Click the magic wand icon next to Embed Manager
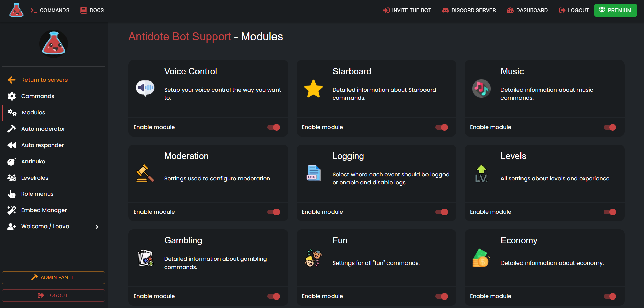 [12, 210]
